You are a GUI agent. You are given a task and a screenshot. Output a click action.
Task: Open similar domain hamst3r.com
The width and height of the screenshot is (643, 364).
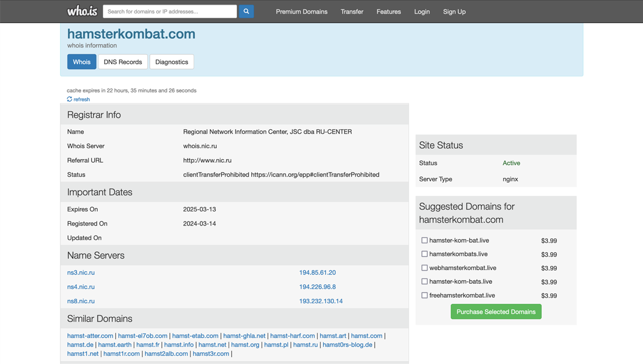tap(211, 354)
